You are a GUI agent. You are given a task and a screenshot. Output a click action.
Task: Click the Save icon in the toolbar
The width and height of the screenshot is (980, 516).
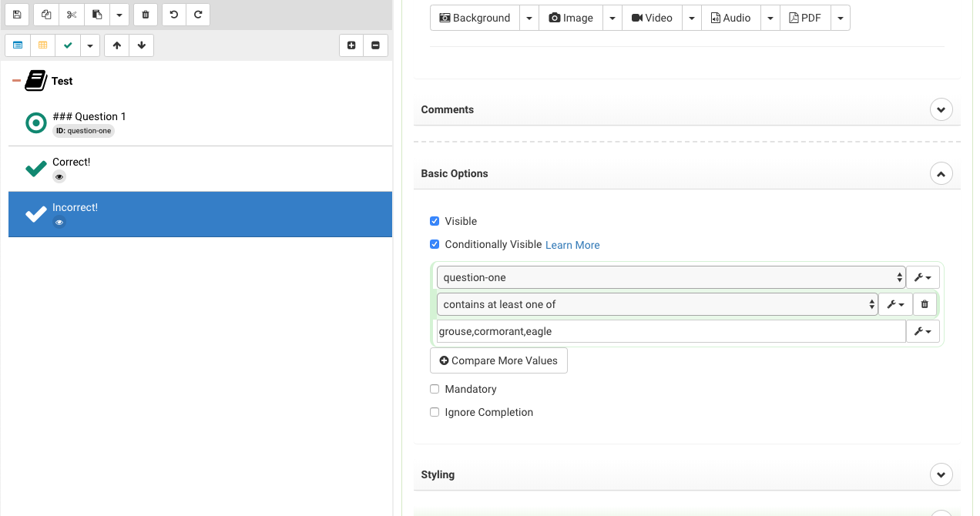point(17,15)
